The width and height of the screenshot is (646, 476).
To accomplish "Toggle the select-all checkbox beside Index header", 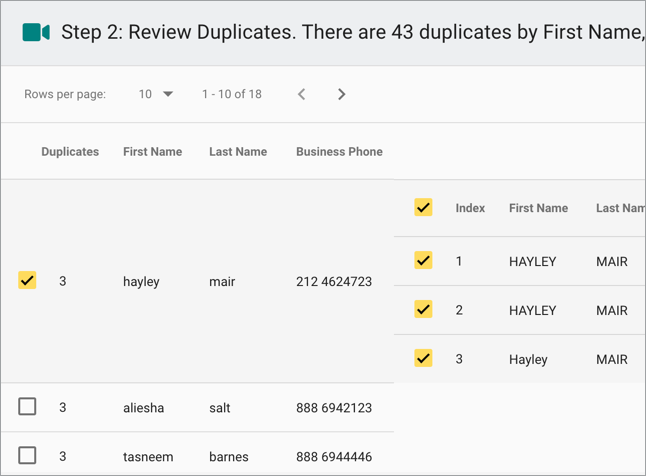I will [x=423, y=207].
